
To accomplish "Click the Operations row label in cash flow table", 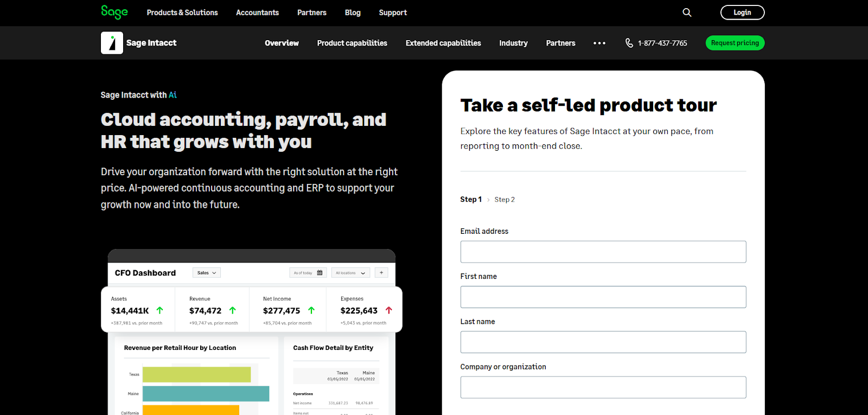I will (x=303, y=394).
